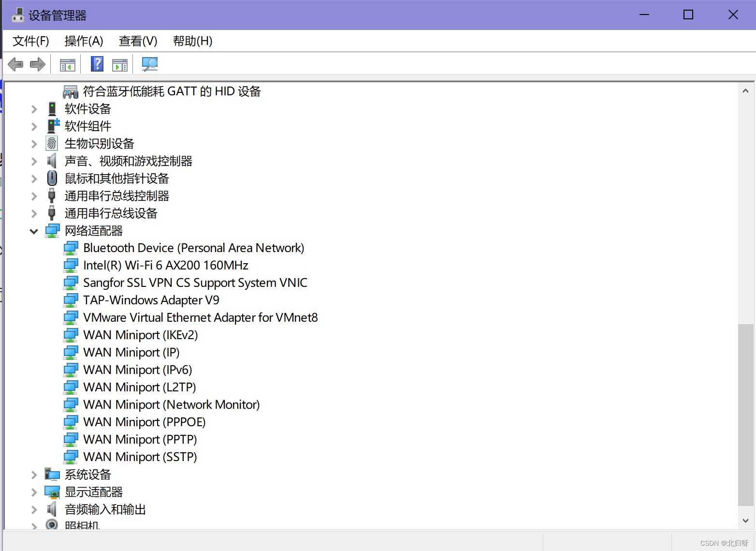Click the fingerprint icon for 生物识别设备
The image size is (756, 551).
point(52,144)
